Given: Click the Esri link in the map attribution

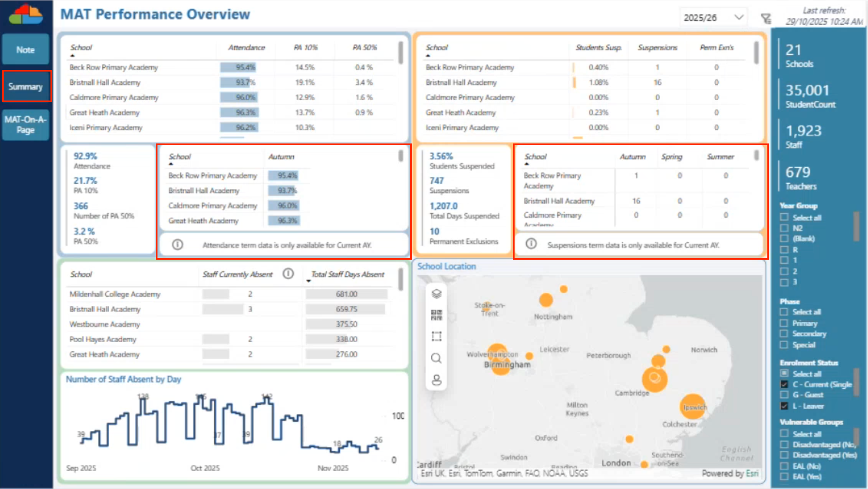Looking at the screenshot, I should pyautogui.click(x=752, y=473).
